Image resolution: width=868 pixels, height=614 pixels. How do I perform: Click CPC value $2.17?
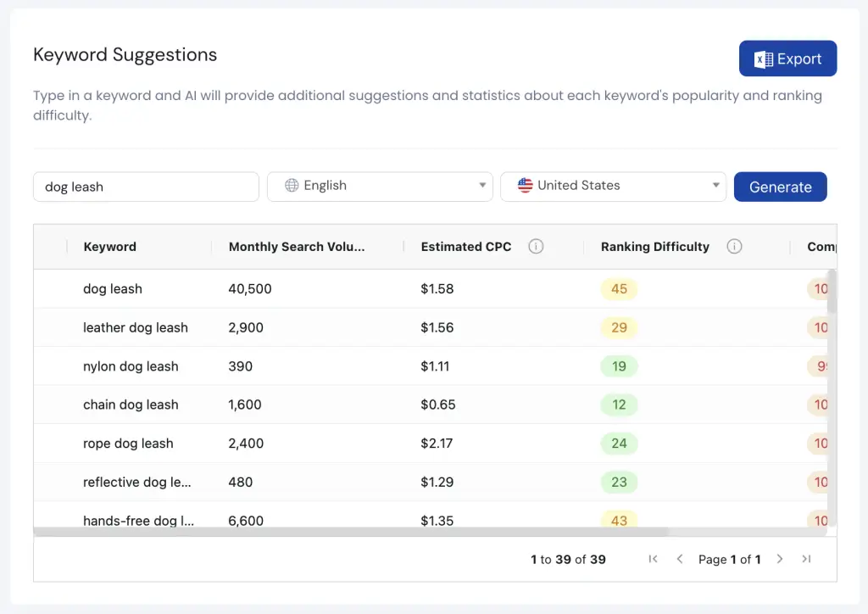(x=437, y=444)
